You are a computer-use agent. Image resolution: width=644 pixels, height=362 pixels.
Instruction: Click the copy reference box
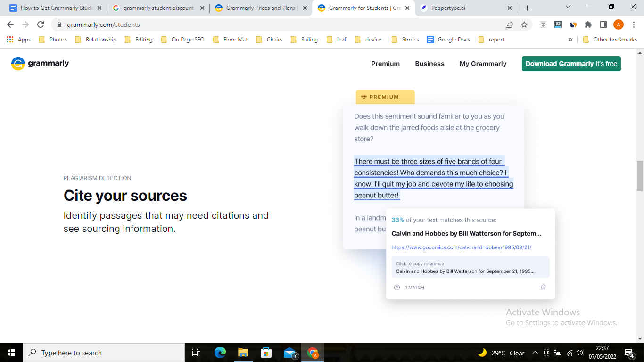[470, 267]
